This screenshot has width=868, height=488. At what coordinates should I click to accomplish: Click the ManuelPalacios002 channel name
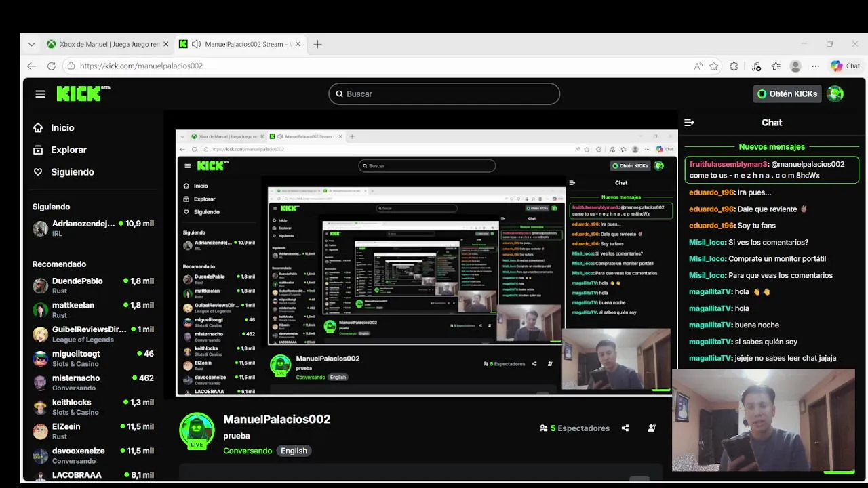pyautogui.click(x=277, y=419)
